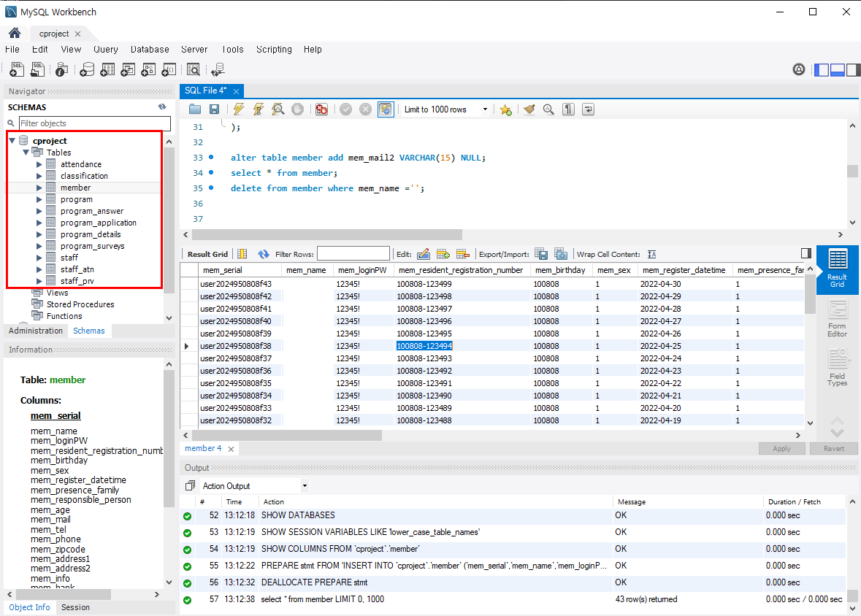Select the program_surveys table in tree
Screen dimensions: 861x616
(92, 246)
